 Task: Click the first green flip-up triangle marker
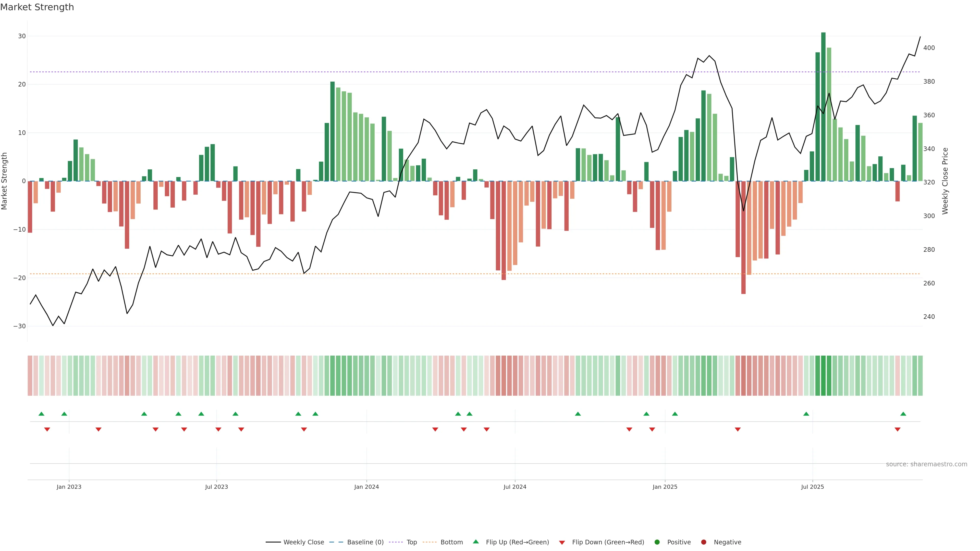click(41, 414)
